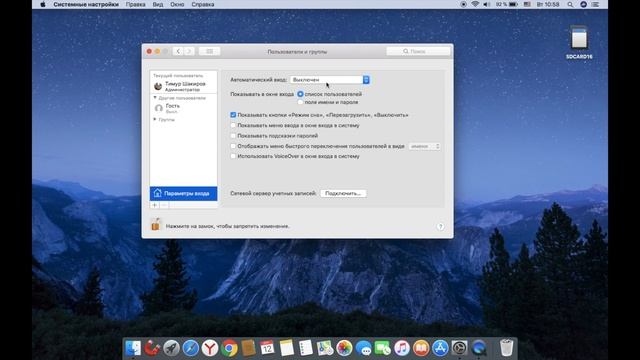
Task: Enable 'Использовать VoiceOver' checkbox
Action: click(x=233, y=156)
